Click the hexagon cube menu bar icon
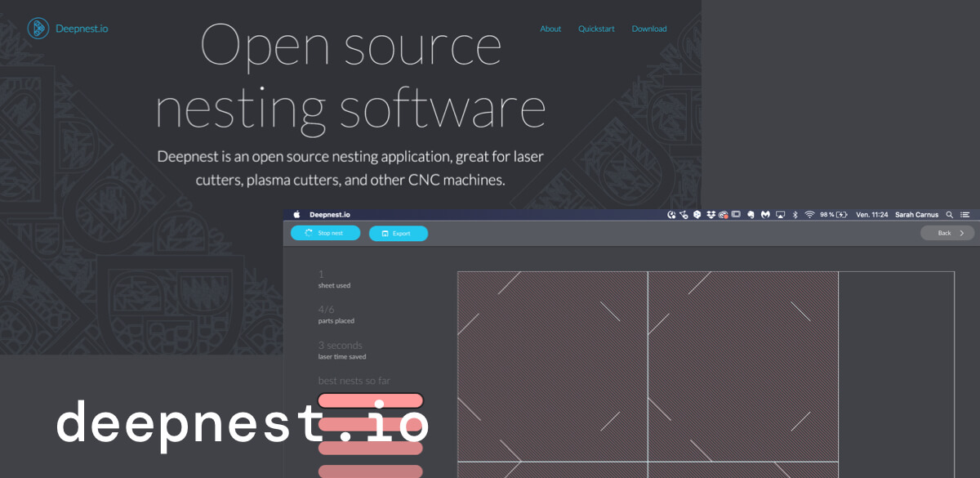980x478 pixels. pyautogui.click(x=697, y=215)
